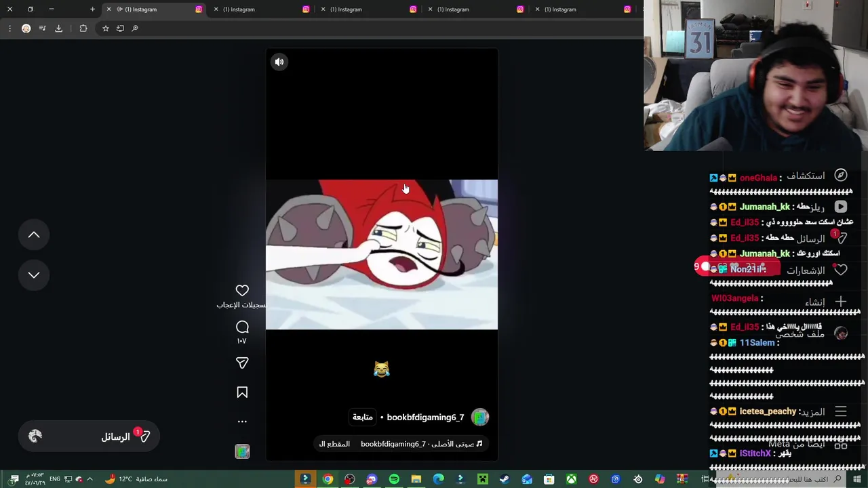Open the weather widget showing 12°C
Viewport: 868px width, 488px height.
click(x=136, y=479)
